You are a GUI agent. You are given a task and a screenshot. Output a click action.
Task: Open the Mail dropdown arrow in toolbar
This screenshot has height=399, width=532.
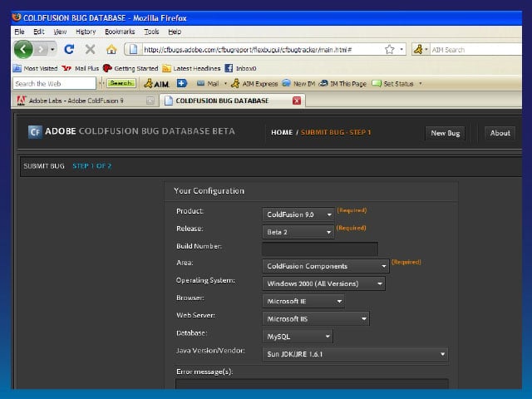tap(225, 83)
